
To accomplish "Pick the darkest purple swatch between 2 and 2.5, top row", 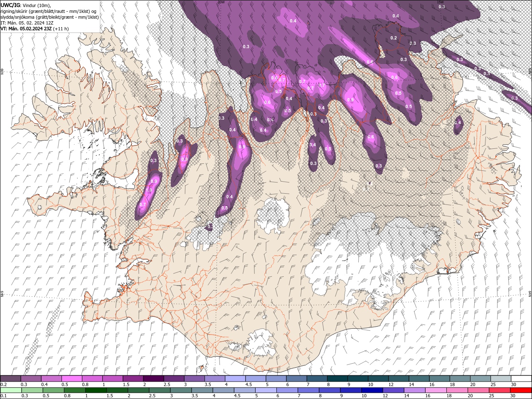I will 153,378.
